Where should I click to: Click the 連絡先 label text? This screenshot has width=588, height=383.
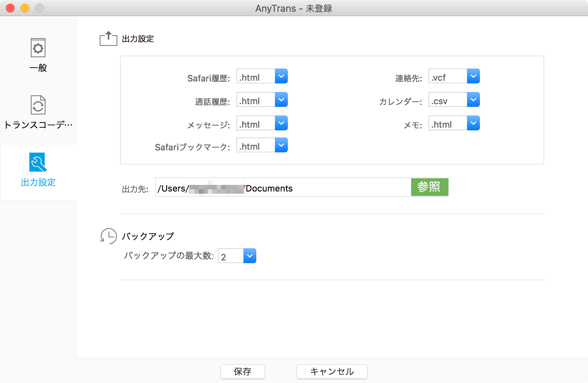click(x=408, y=78)
